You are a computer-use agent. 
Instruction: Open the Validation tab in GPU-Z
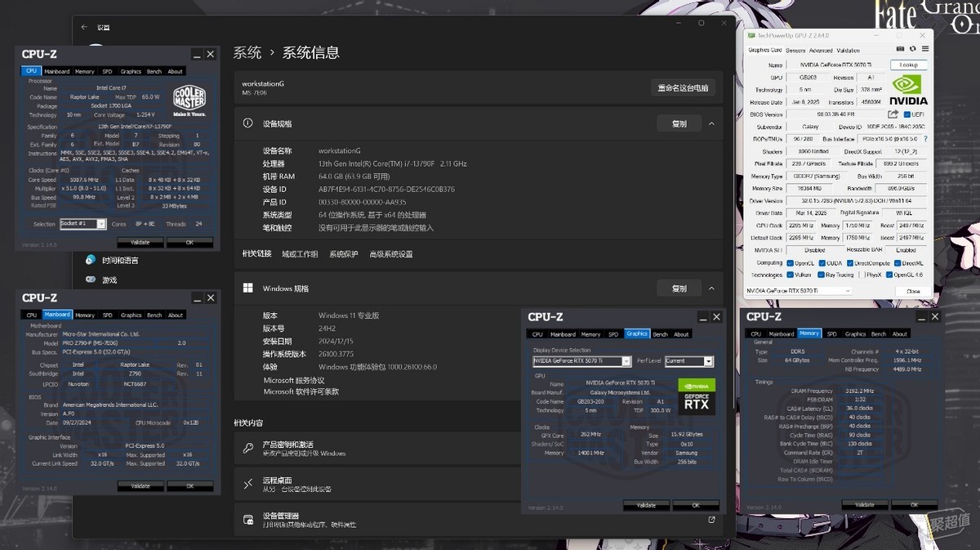[x=849, y=51]
